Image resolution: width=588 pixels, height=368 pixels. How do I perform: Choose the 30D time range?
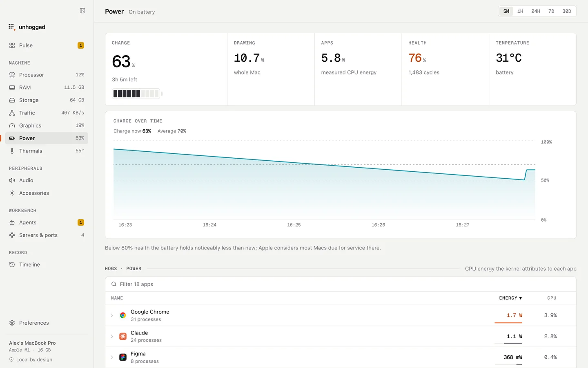pos(567,11)
